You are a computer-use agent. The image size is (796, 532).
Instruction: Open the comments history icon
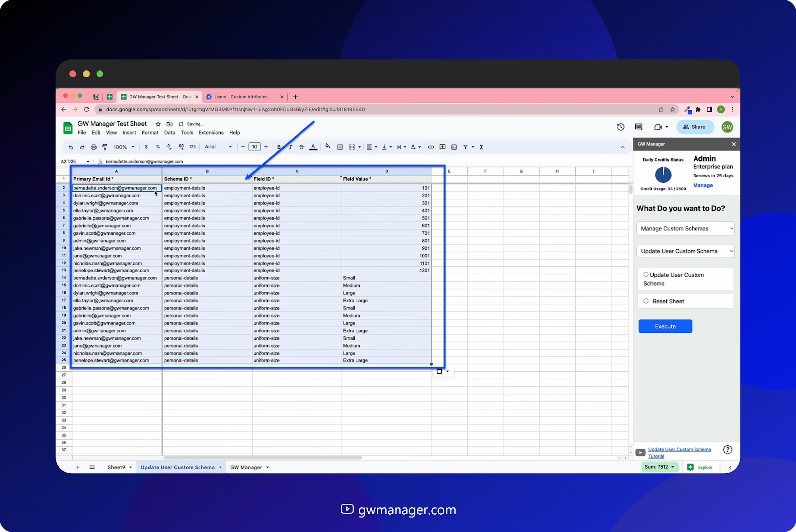[639, 127]
